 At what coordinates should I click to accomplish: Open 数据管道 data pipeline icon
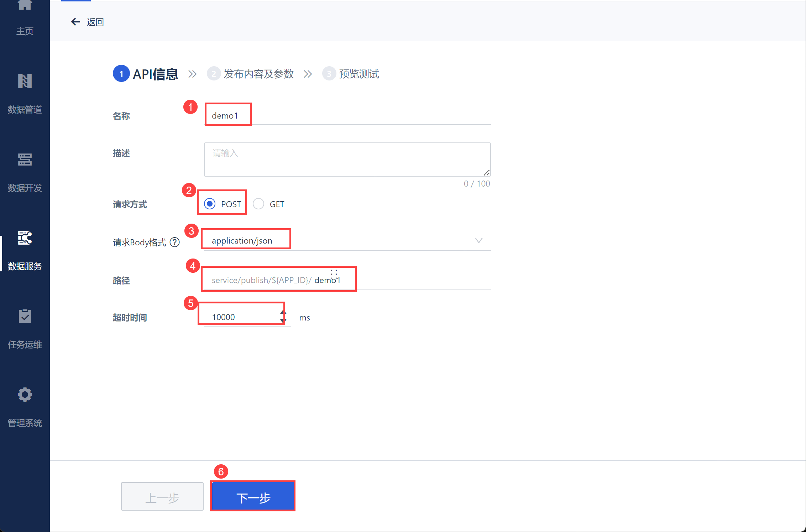[25, 82]
